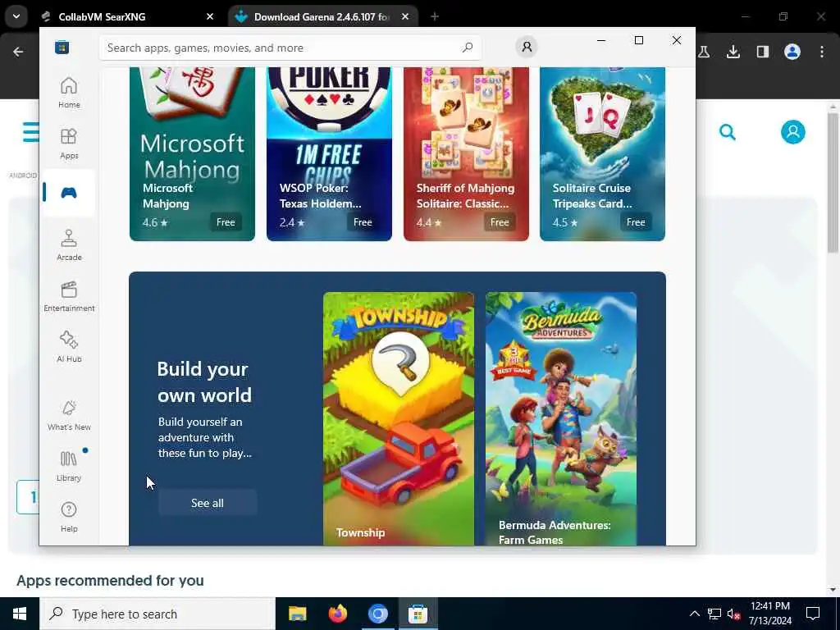Open Help in the Store sidebar

pos(69,517)
